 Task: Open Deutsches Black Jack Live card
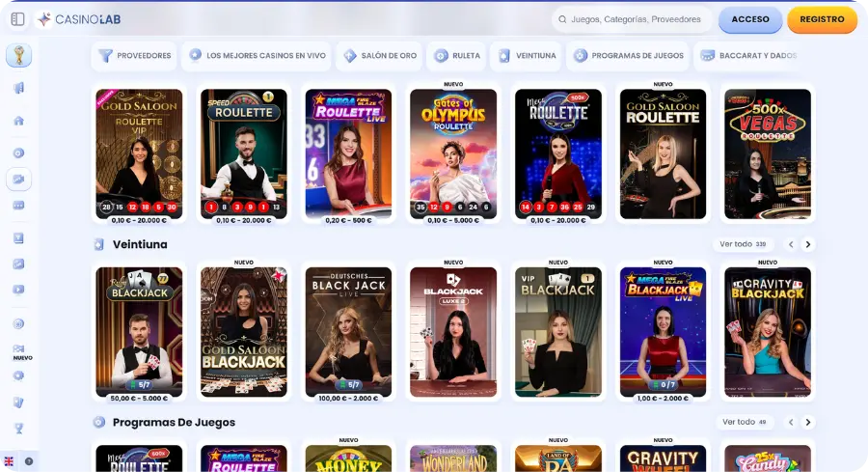pyautogui.click(x=348, y=332)
